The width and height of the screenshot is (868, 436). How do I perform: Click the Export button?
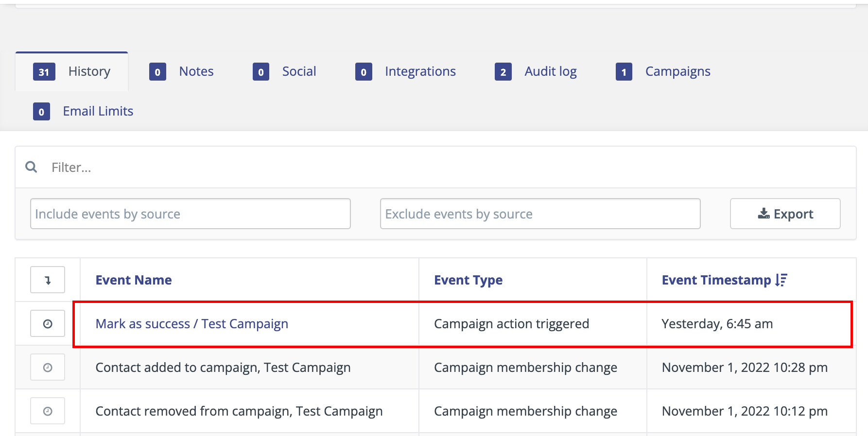(785, 214)
